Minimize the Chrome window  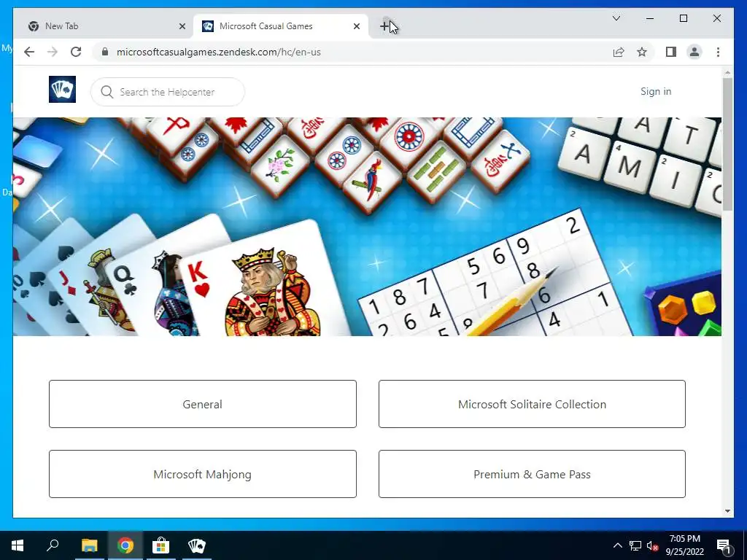pos(650,18)
